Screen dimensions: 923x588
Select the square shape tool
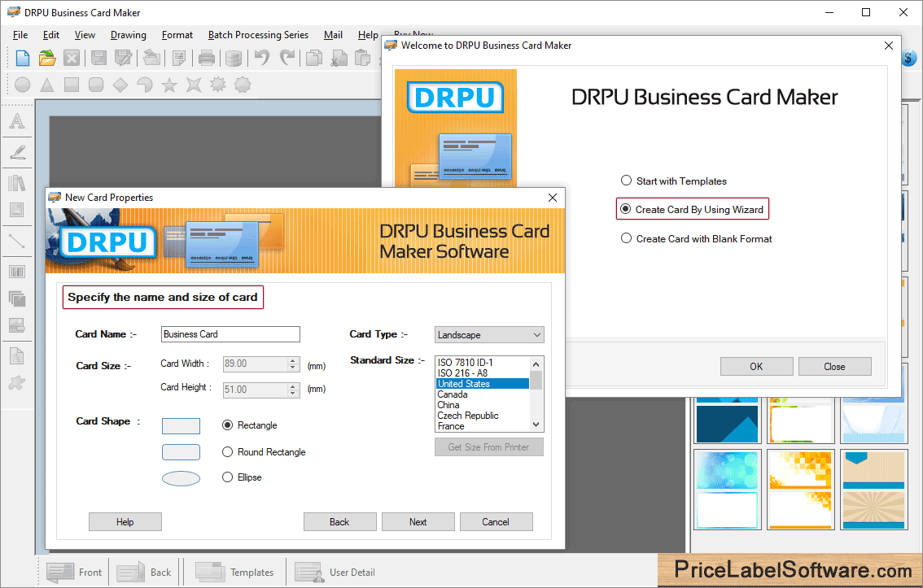coord(72,85)
